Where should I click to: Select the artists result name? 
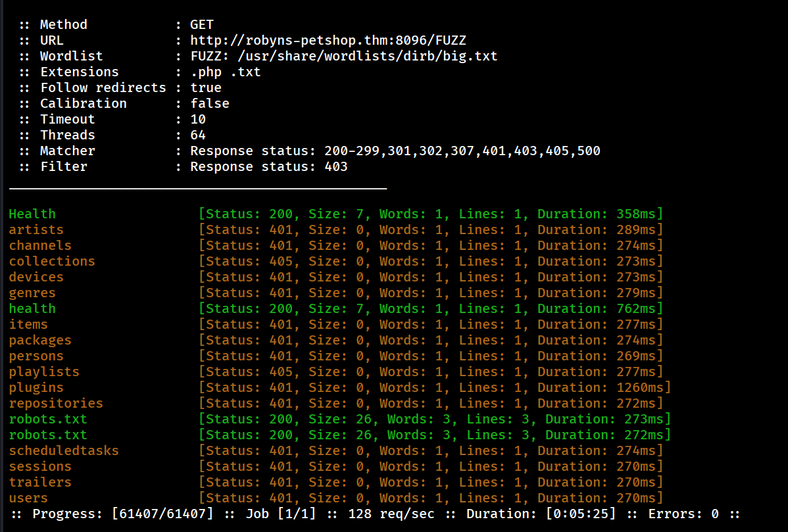[36, 230]
